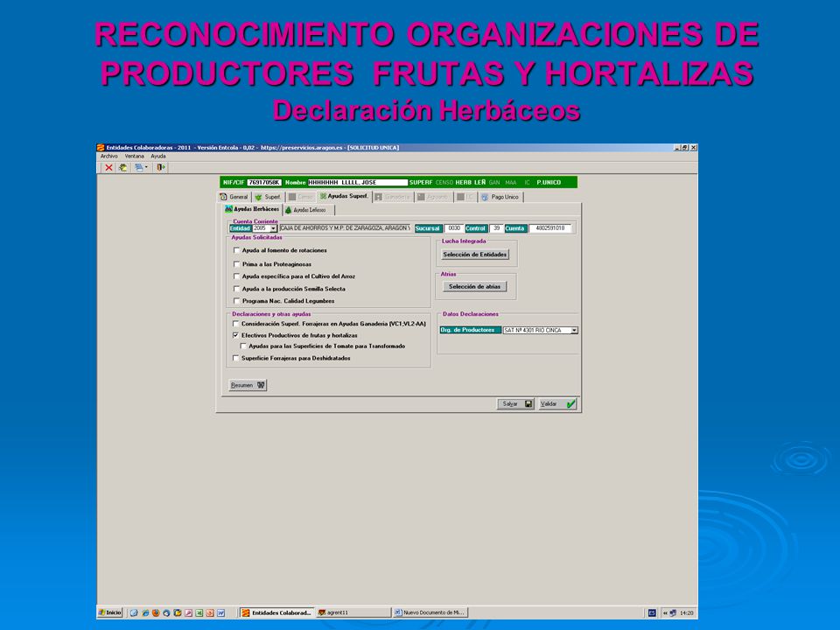This screenshot has height=630, width=840.
Task: Enable Ayudas para Superficies de Tomate para Transformado
Action: pyautogui.click(x=243, y=346)
